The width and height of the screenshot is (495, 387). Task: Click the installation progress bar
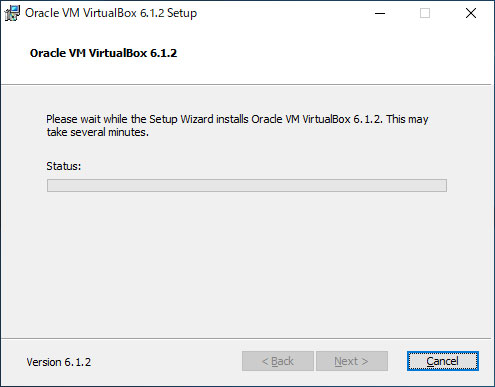(x=247, y=185)
